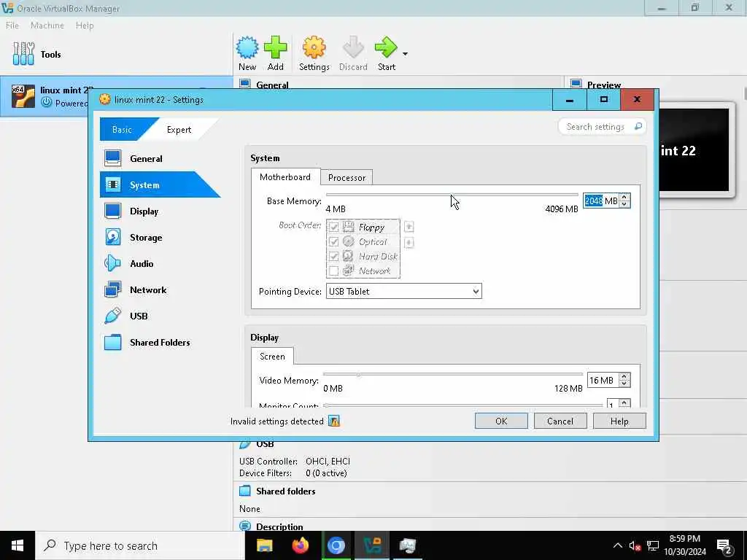The height and width of the screenshot is (560, 747).
Task: Decrease Base Memory with down stepper
Action: point(624,205)
